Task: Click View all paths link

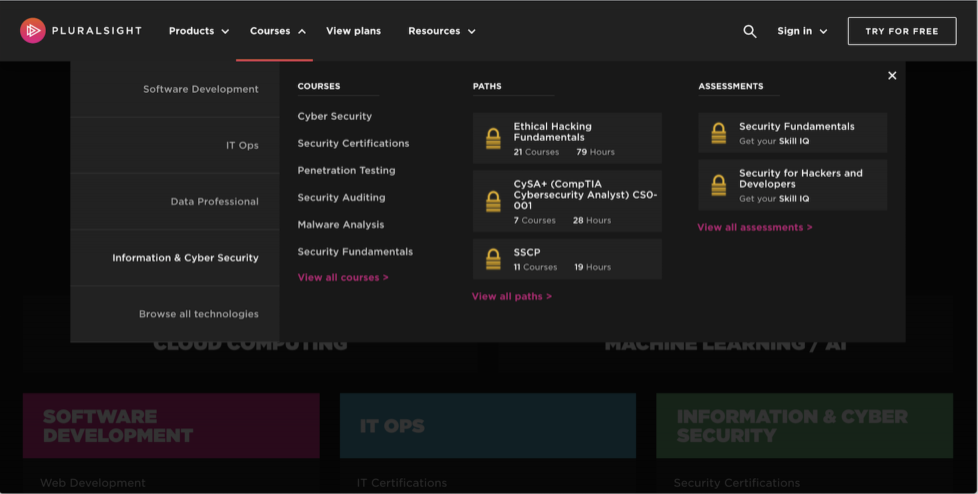Action: [511, 296]
